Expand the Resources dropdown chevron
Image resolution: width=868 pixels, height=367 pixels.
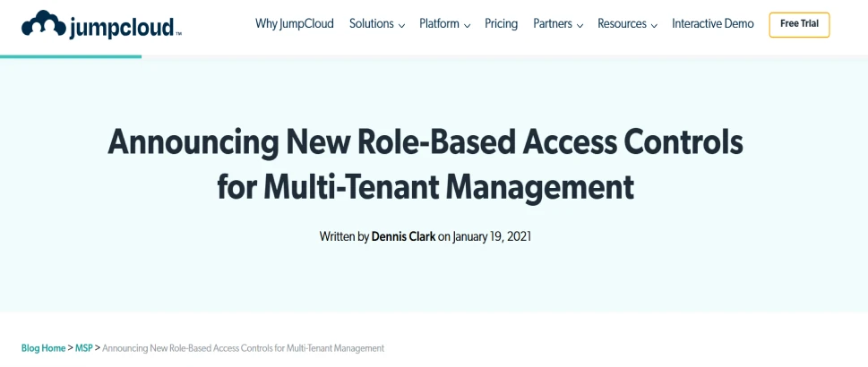click(x=654, y=25)
